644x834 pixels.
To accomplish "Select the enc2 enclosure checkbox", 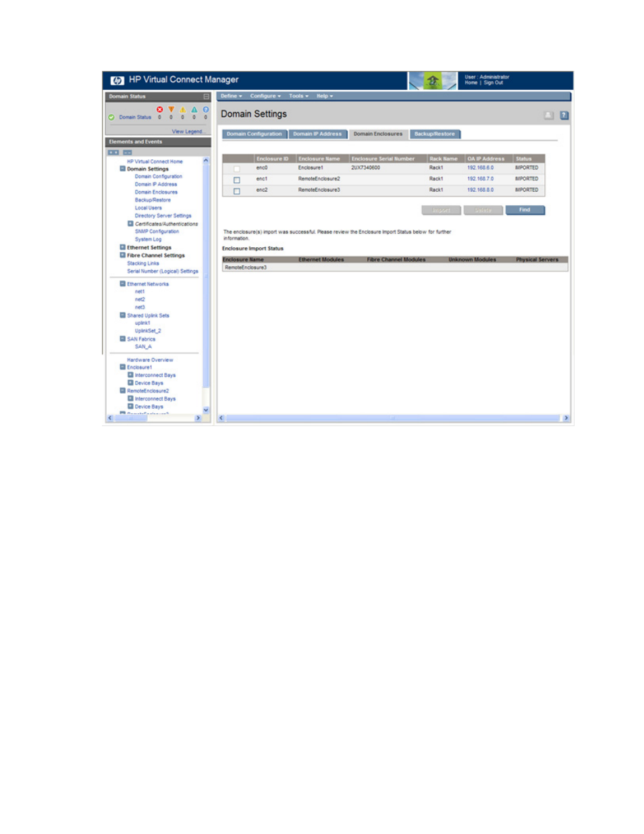I will pyautogui.click(x=237, y=192).
